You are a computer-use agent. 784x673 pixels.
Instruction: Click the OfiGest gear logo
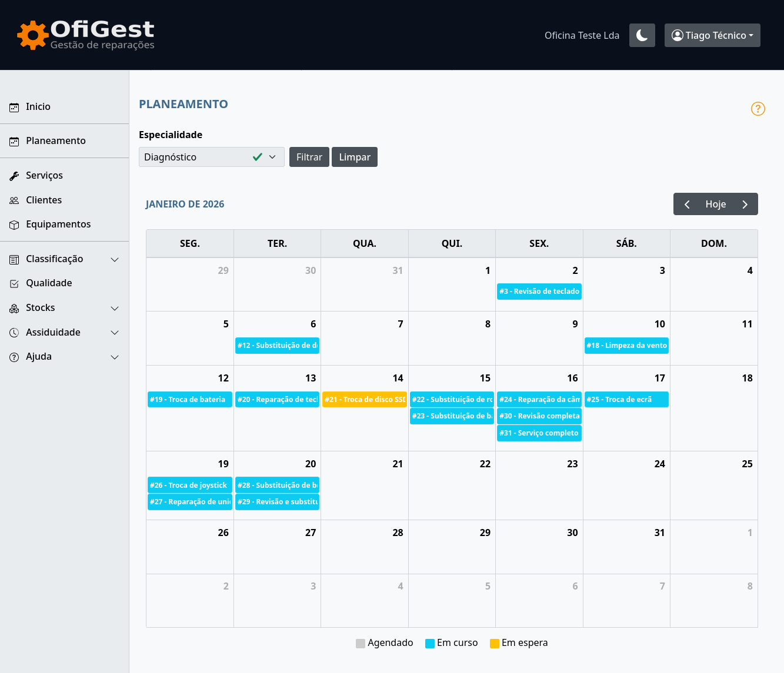(32, 35)
